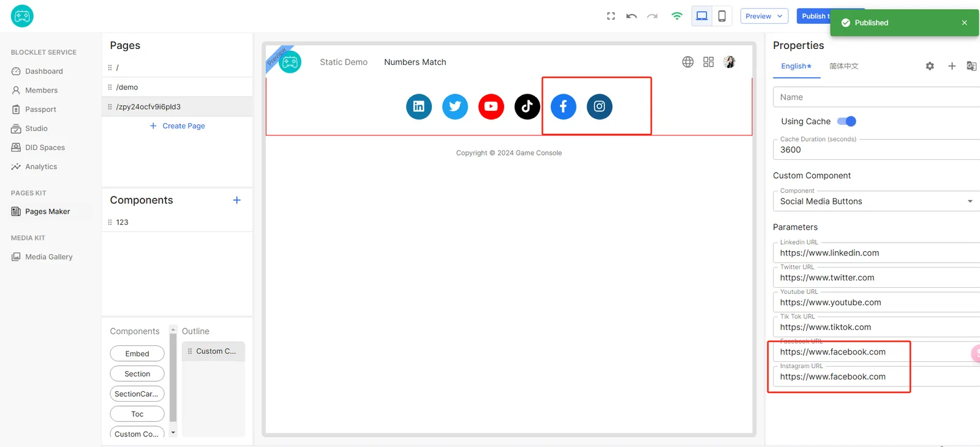Viewport: 980px width, 447px height.
Task: Click the Section component button
Action: click(x=137, y=374)
